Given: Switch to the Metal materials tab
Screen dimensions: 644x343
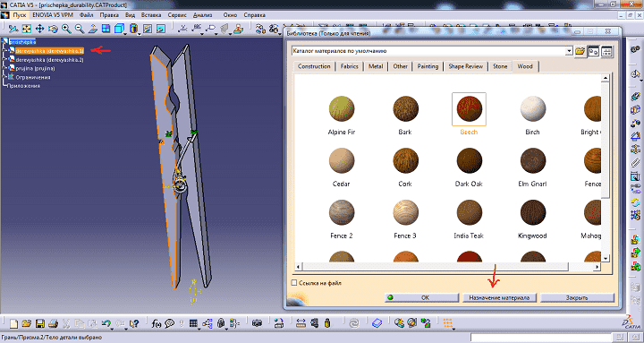Looking at the screenshot, I should [x=376, y=66].
